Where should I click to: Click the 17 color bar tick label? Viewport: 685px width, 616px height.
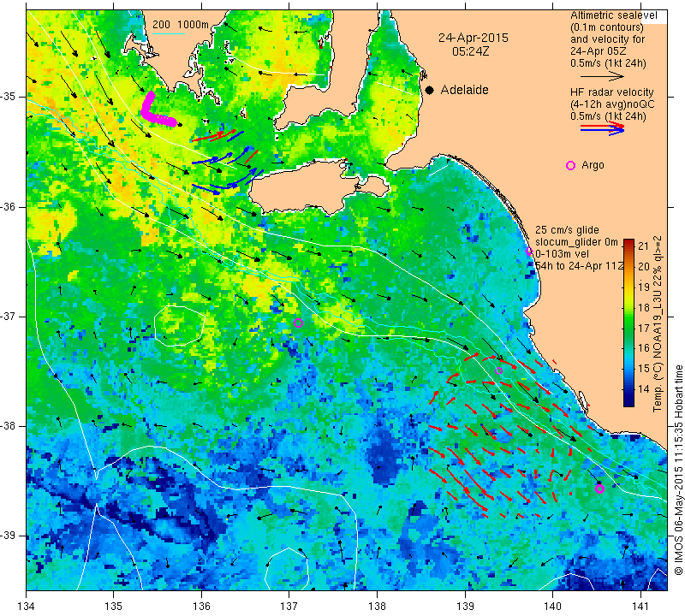point(644,328)
